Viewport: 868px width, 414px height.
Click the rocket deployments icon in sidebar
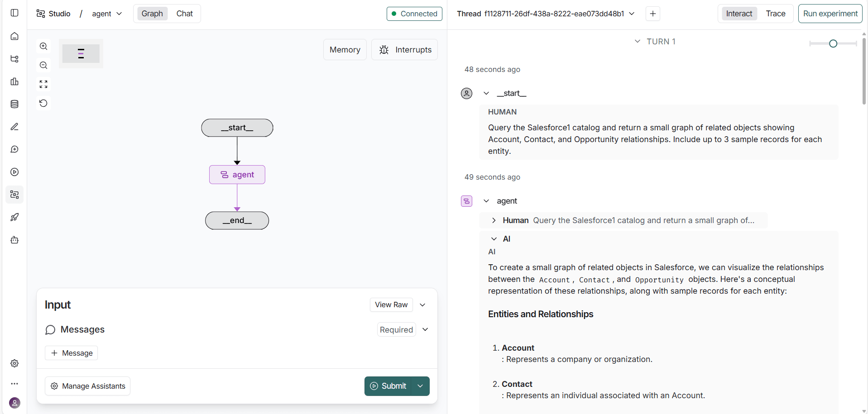14,217
